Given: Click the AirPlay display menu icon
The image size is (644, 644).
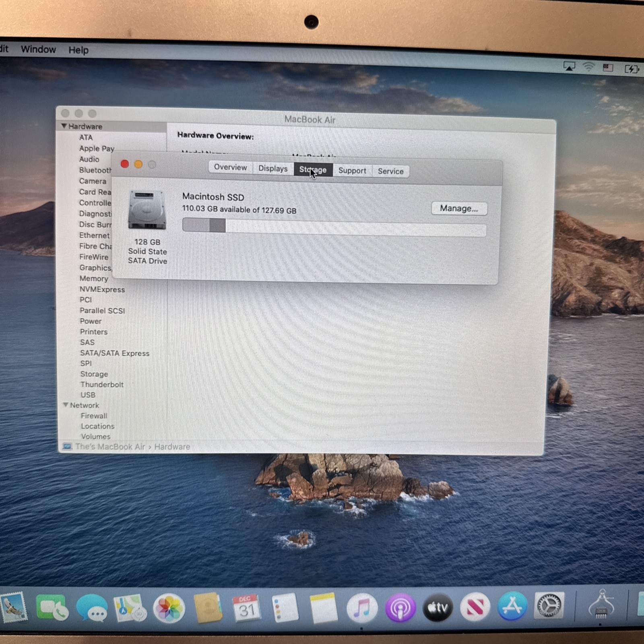Looking at the screenshot, I should click(569, 66).
